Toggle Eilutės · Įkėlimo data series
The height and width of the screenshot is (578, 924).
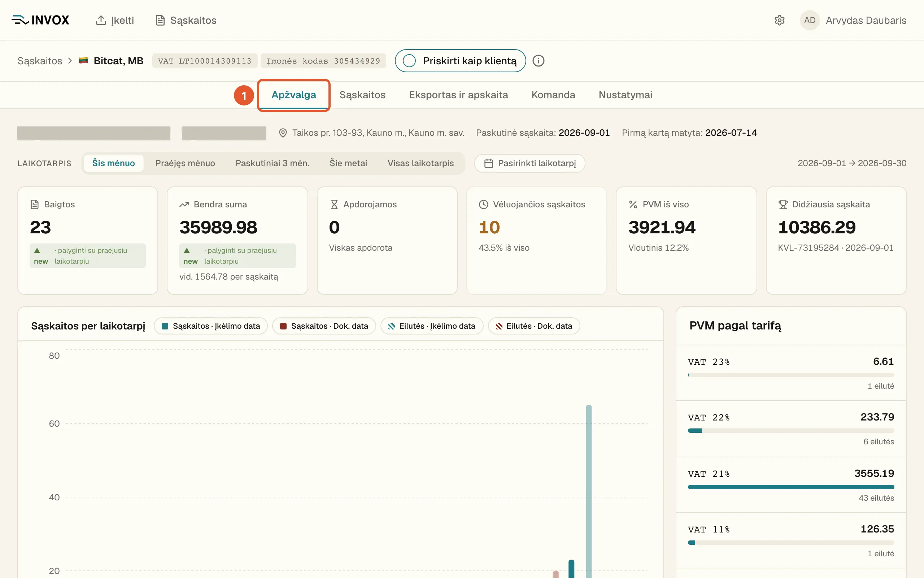[432, 326]
